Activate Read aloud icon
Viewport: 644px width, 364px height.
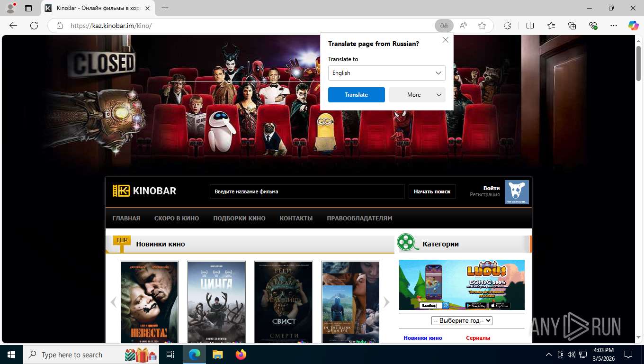(463, 26)
